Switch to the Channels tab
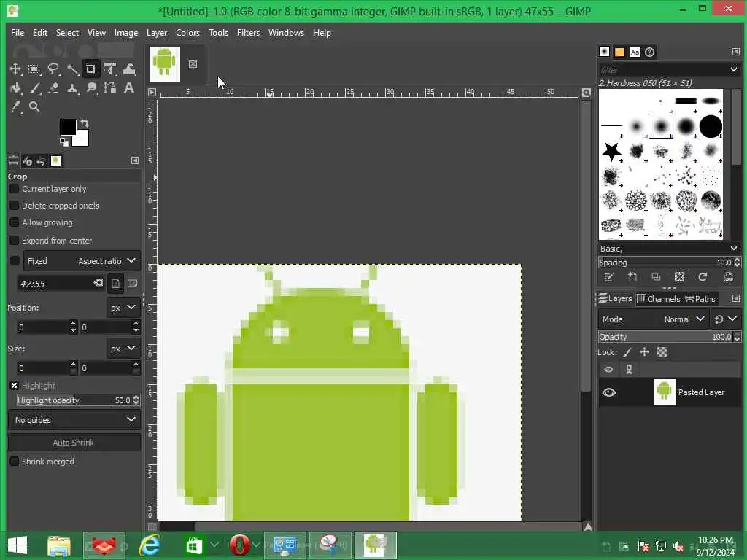 point(659,299)
